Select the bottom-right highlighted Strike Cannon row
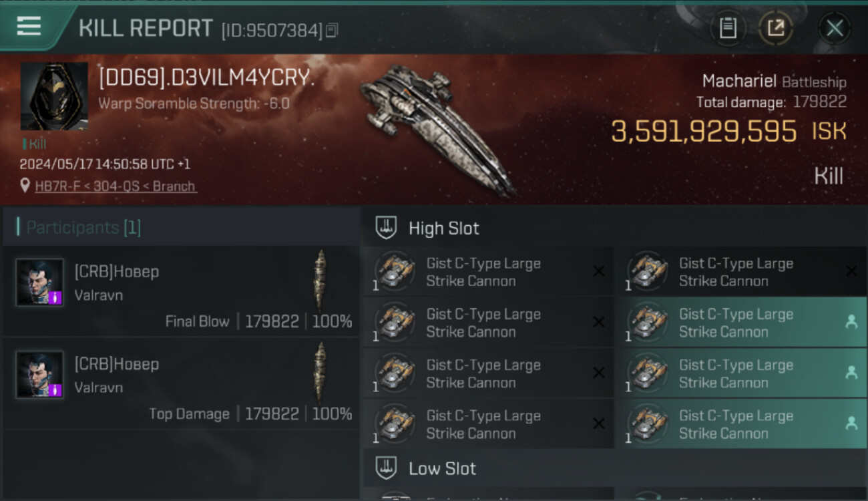Viewport: 868px width, 501px height. [741, 424]
